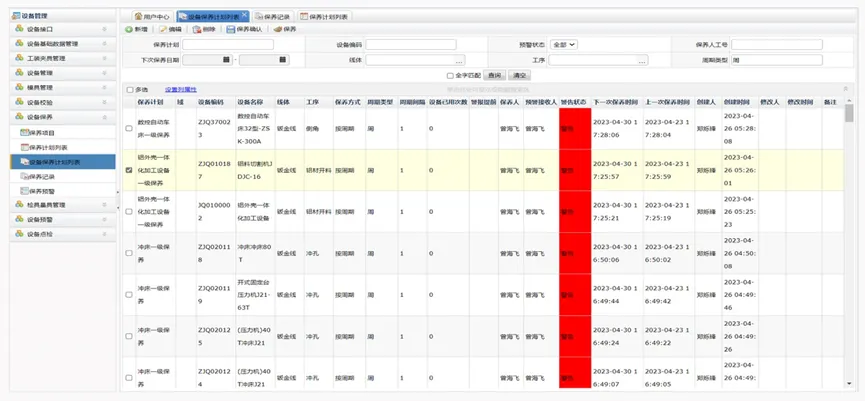Uncheck the row with code ZJQ010187

tap(129, 170)
